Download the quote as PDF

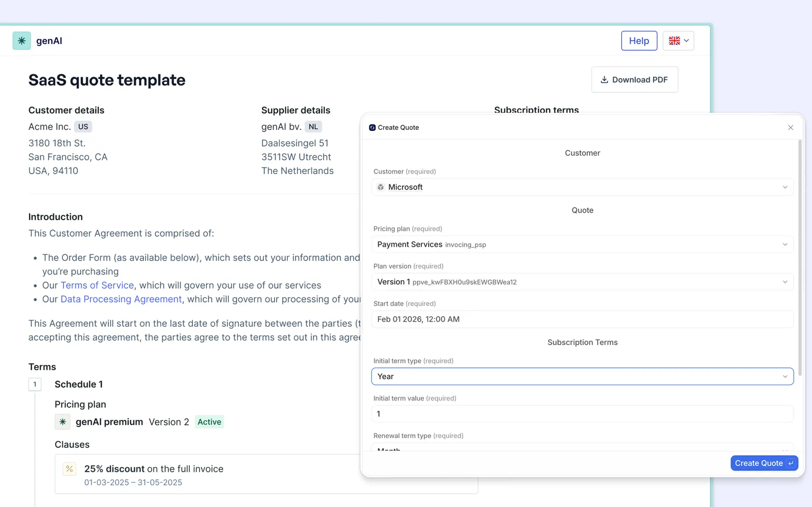(634, 80)
